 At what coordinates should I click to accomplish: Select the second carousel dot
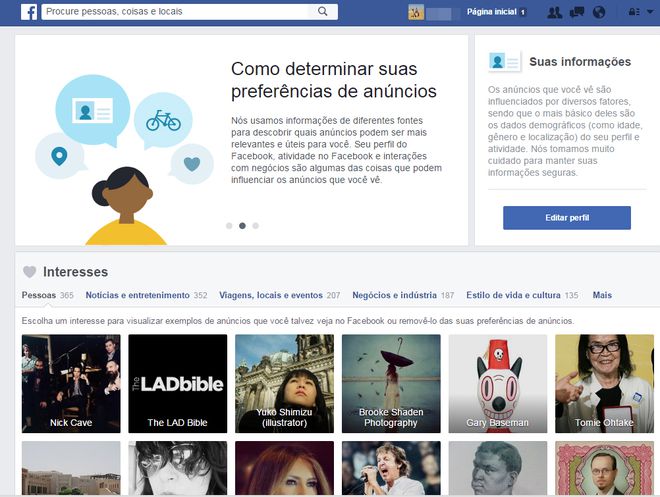tap(242, 226)
